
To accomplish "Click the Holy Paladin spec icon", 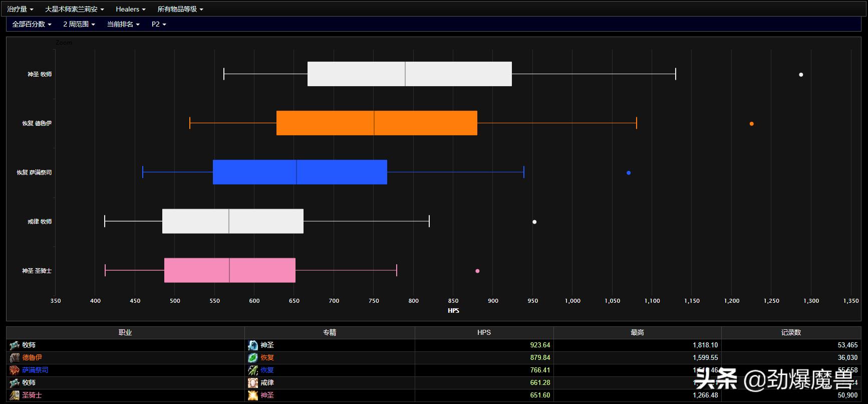I will click(x=253, y=395).
